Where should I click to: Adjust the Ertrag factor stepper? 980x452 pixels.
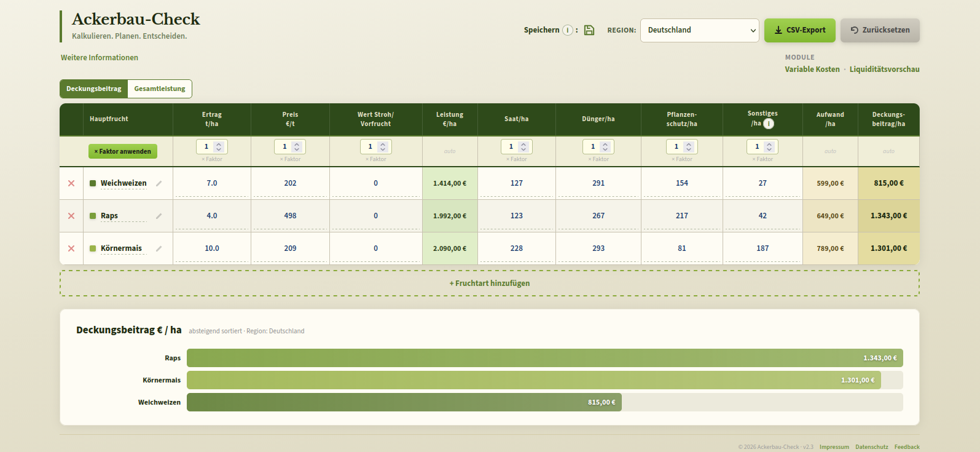tap(218, 147)
